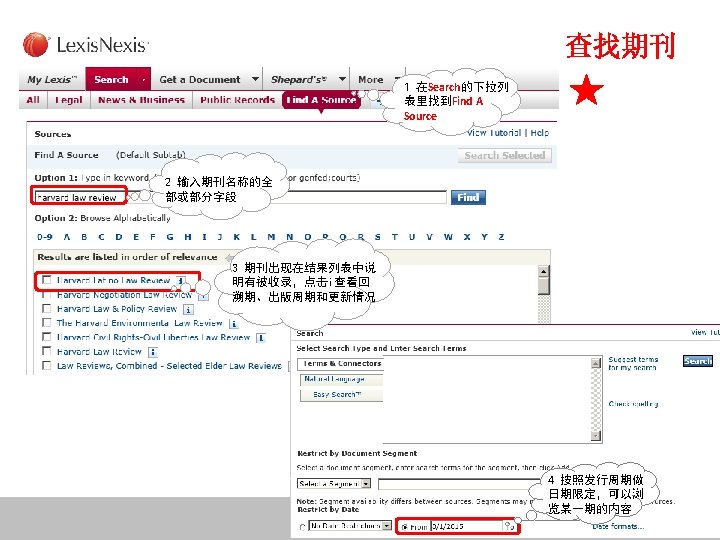Viewport: 720px width, 540px height.
Task: Click the Check spelling link
Action: (x=633, y=404)
